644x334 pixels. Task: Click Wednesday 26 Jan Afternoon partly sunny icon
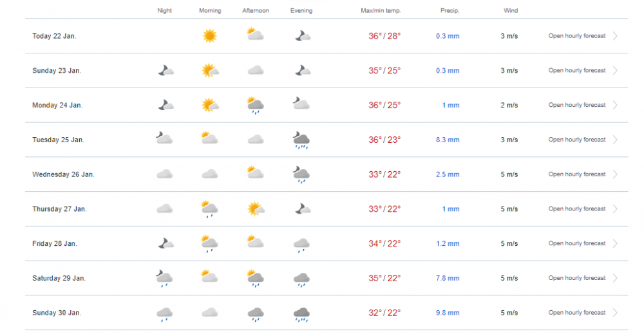tap(255, 172)
